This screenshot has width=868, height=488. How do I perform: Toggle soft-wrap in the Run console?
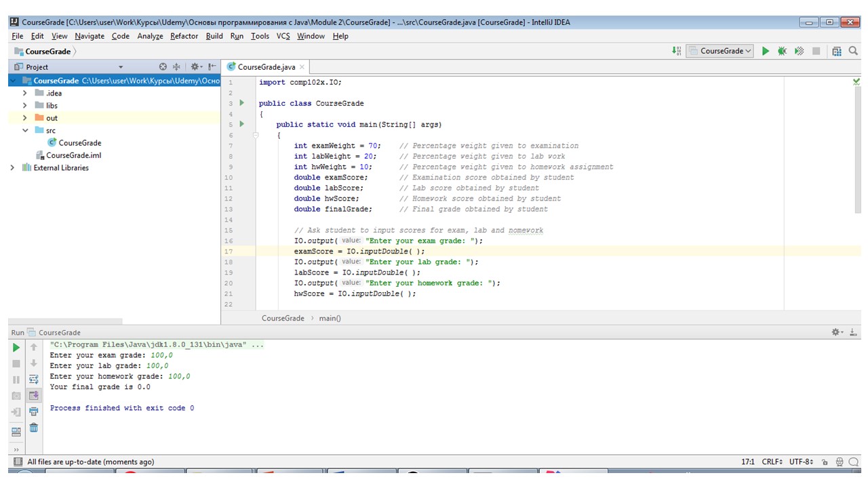(x=33, y=379)
